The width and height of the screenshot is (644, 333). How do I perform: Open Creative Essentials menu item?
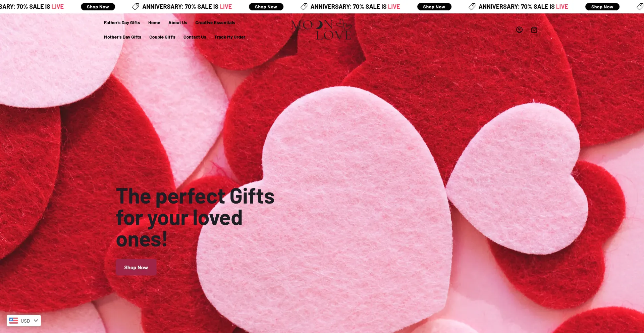(215, 23)
